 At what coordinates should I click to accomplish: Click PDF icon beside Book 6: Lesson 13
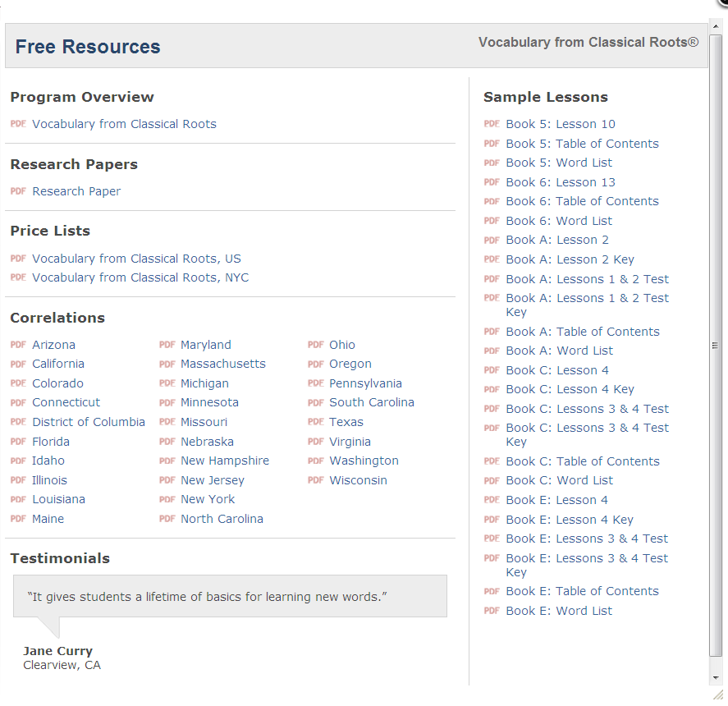(492, 182)
